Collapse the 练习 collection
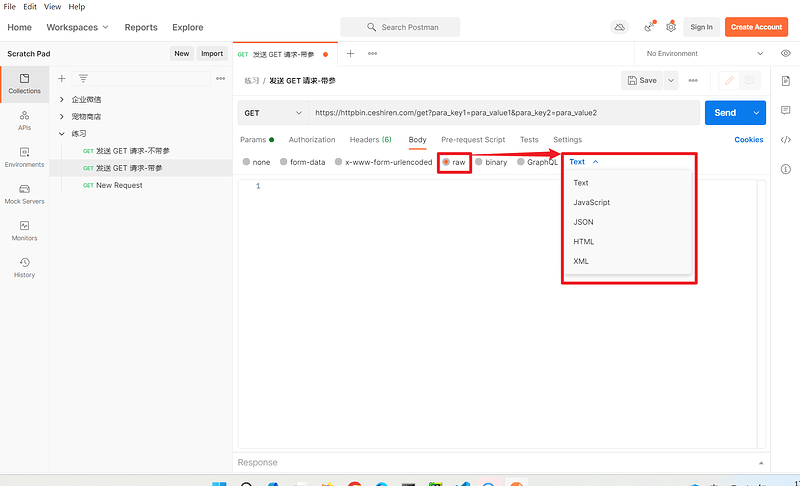 [62, 134]
